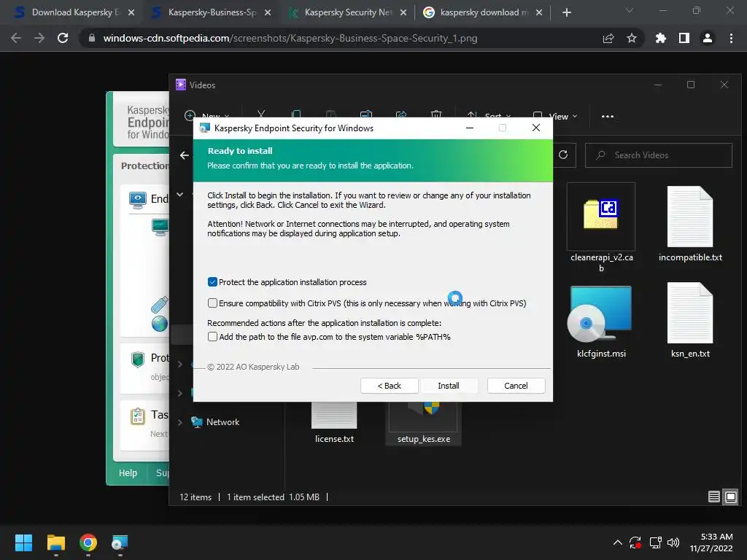Switch to kaspersky download Google tab
Image resolution: width=747 pixels, height=560 pixels.
(484, 12)
